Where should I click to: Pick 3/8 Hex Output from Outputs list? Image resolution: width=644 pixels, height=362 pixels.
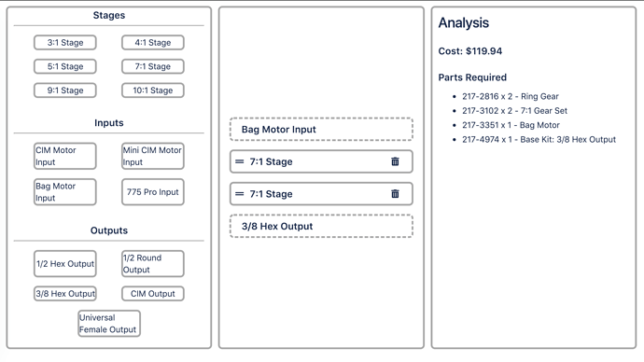pyautogui.click(x=65, y=294)
